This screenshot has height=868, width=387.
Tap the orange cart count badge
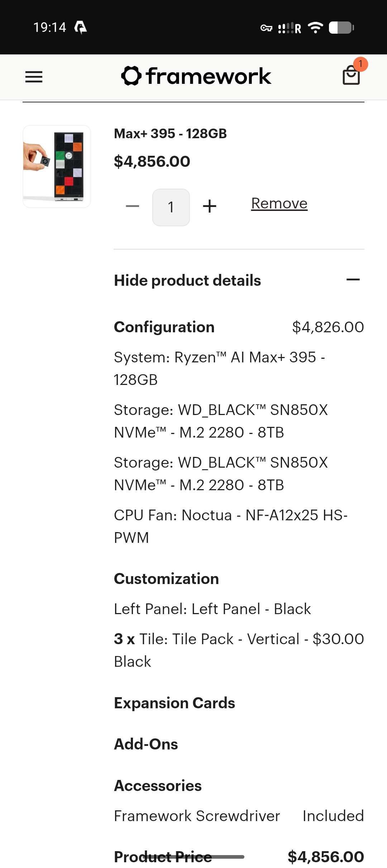tap(360, 64)
